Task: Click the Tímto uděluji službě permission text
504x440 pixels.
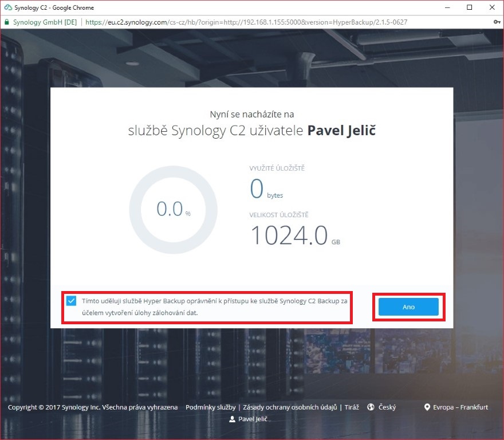Action: pos(214,307)
